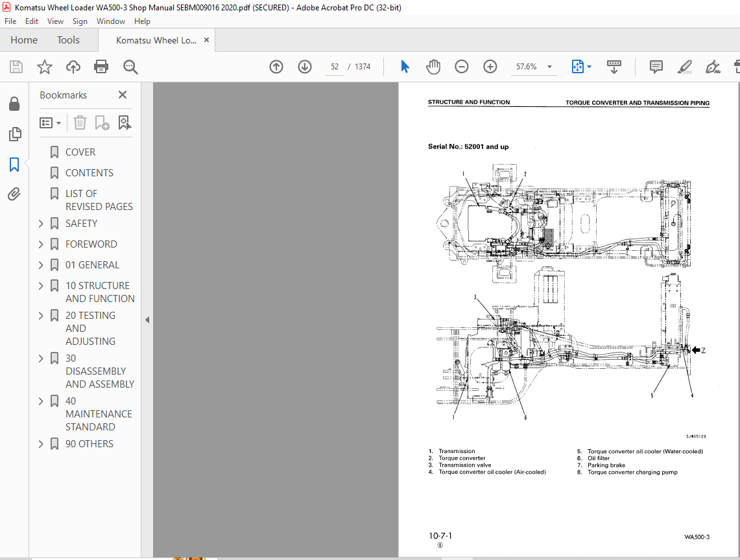Click the piping diagram on page
Viewport: 740px width, 560px height.
click(x=571, y=292)
